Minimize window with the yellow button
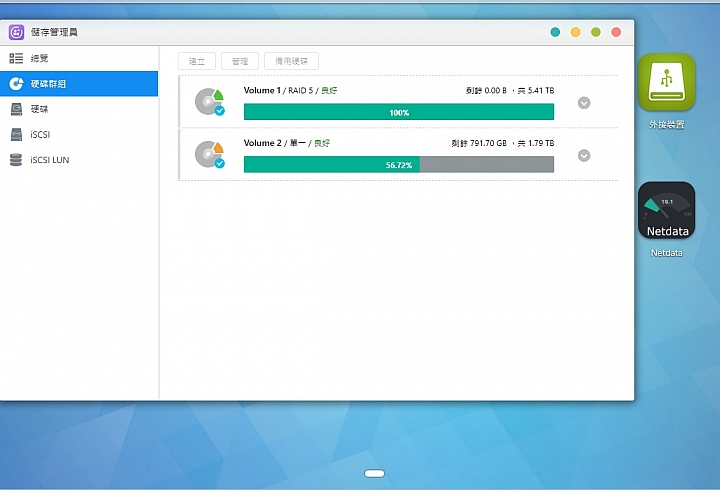The width and height of the screenshot is (720, 490). (575, 32)
